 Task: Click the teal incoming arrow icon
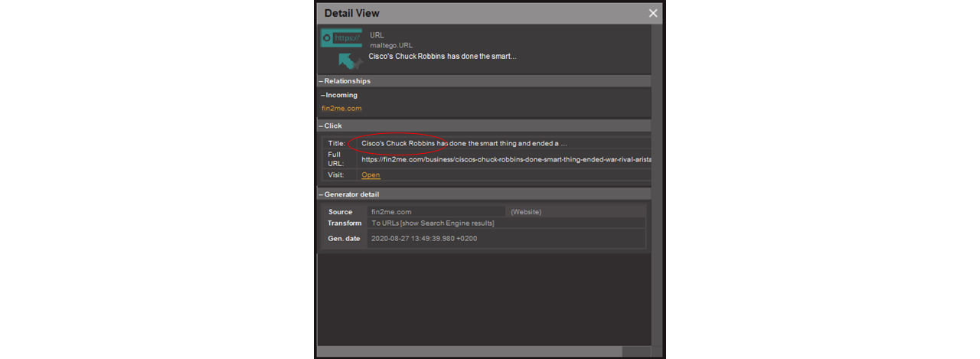tap(350, 60)
